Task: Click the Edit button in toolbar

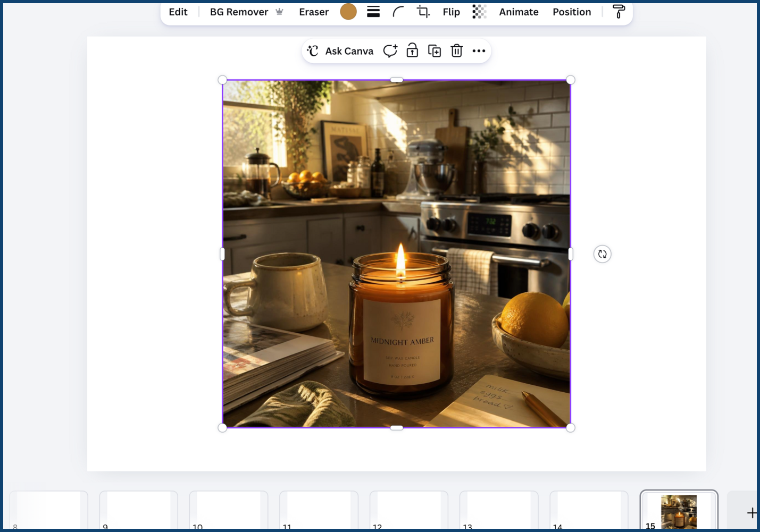Action: [x=178, y=12]
